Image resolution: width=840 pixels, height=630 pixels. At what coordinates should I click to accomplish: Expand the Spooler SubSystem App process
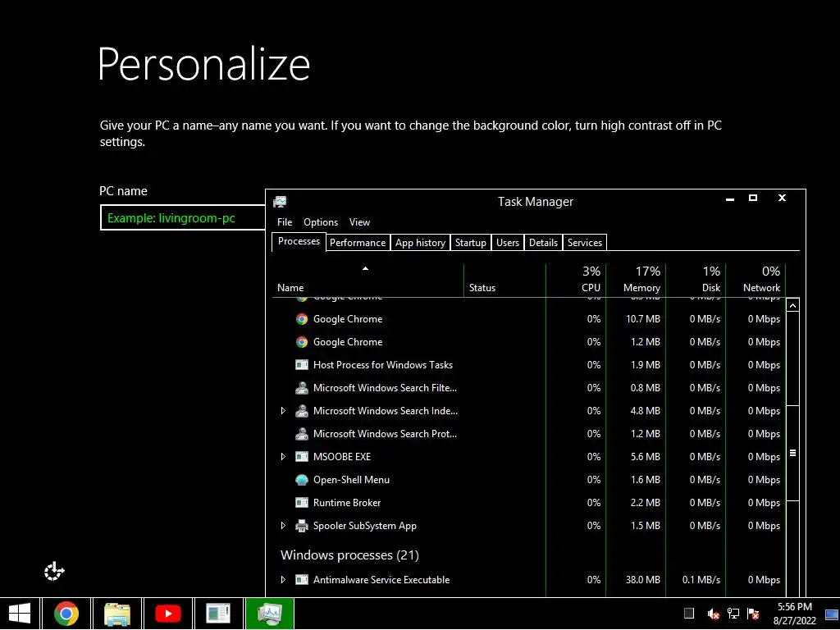(x=283, y=526)
